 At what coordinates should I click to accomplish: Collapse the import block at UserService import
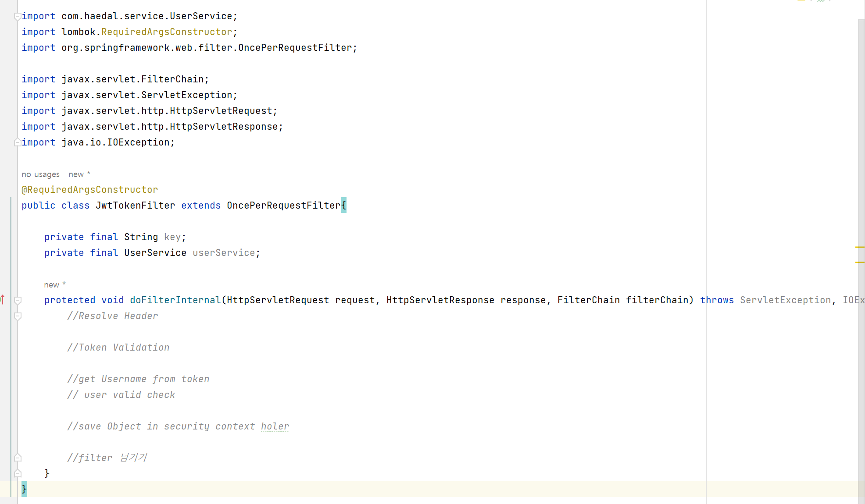pyautogui.click(x=18, y=17)
